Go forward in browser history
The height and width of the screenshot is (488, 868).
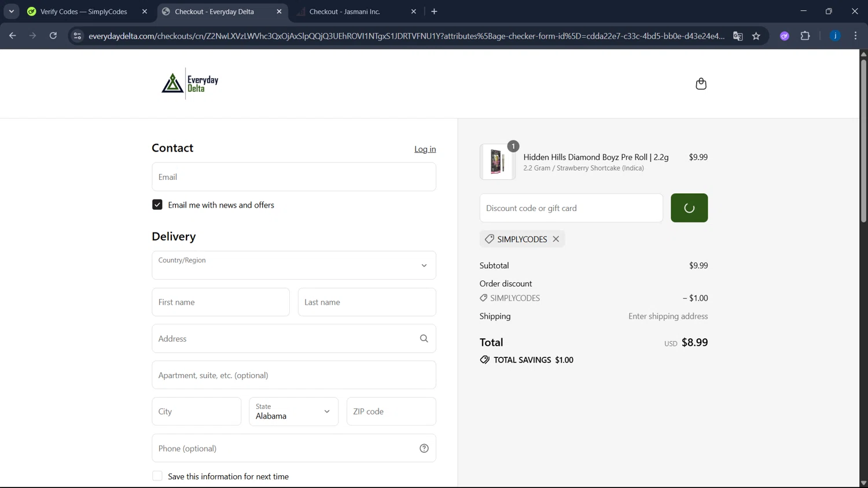[33, 36]
